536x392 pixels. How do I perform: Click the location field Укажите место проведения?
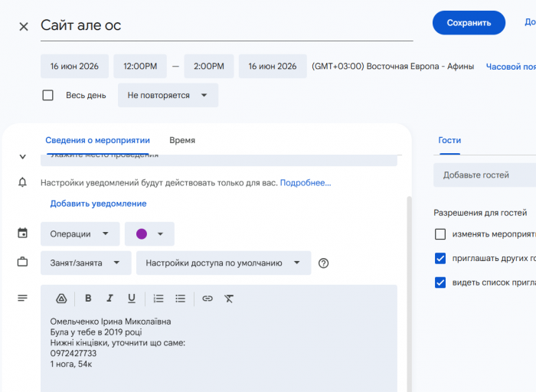219,160
